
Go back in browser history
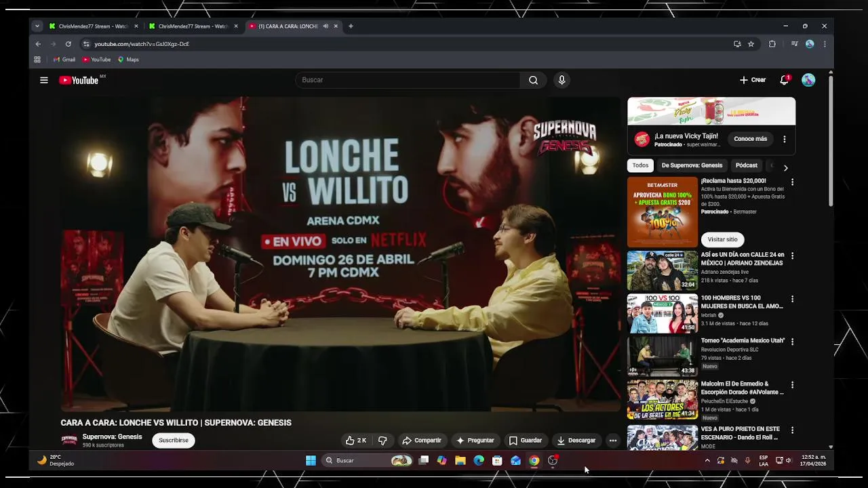(x=38, y=44)
